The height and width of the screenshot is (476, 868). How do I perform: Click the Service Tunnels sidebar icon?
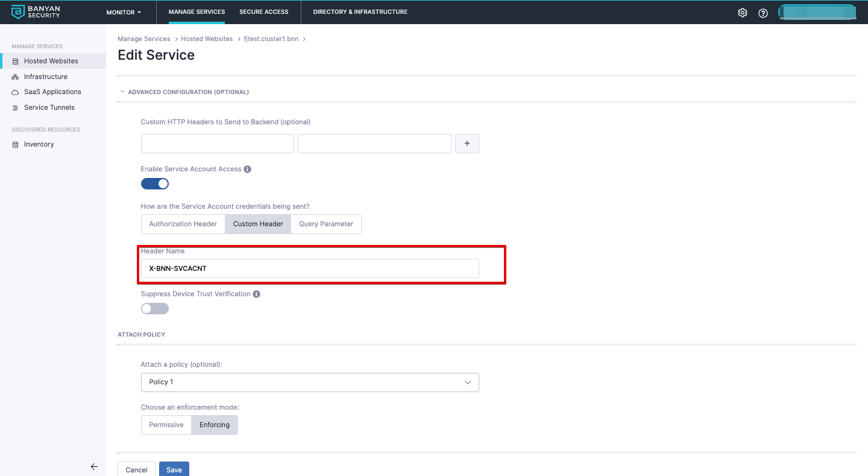point(16,108)
